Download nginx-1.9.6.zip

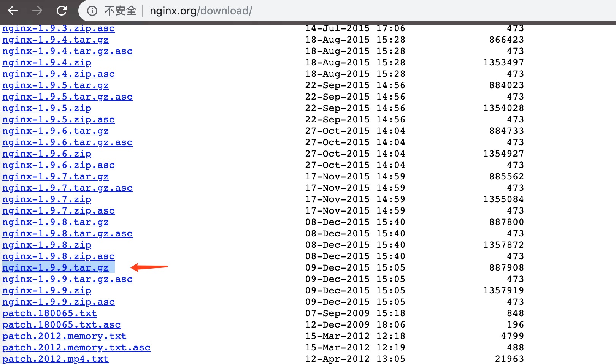[47, 154]
